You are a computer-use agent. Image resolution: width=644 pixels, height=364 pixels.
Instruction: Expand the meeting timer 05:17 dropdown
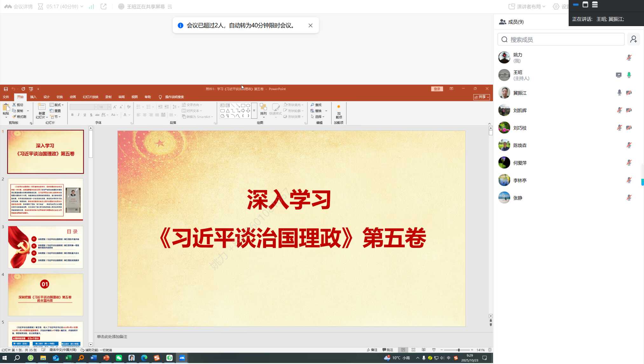click(x=82, y=7)
